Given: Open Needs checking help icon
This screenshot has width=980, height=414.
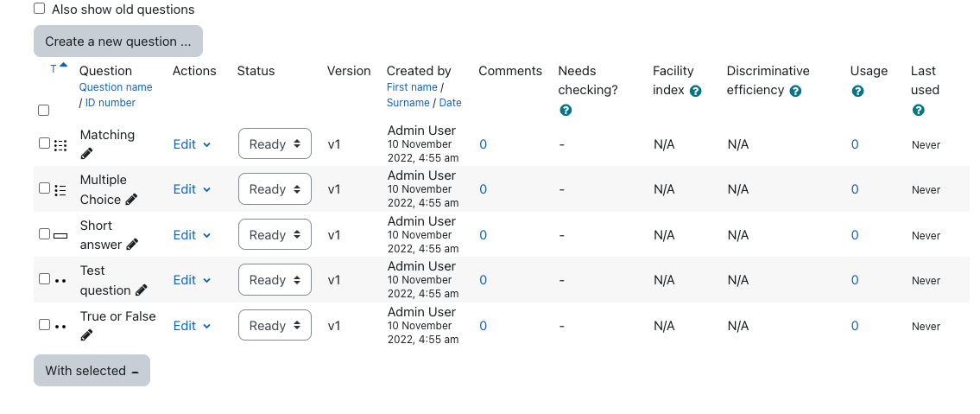Looking at the screenshot, I should pos(566,111).
